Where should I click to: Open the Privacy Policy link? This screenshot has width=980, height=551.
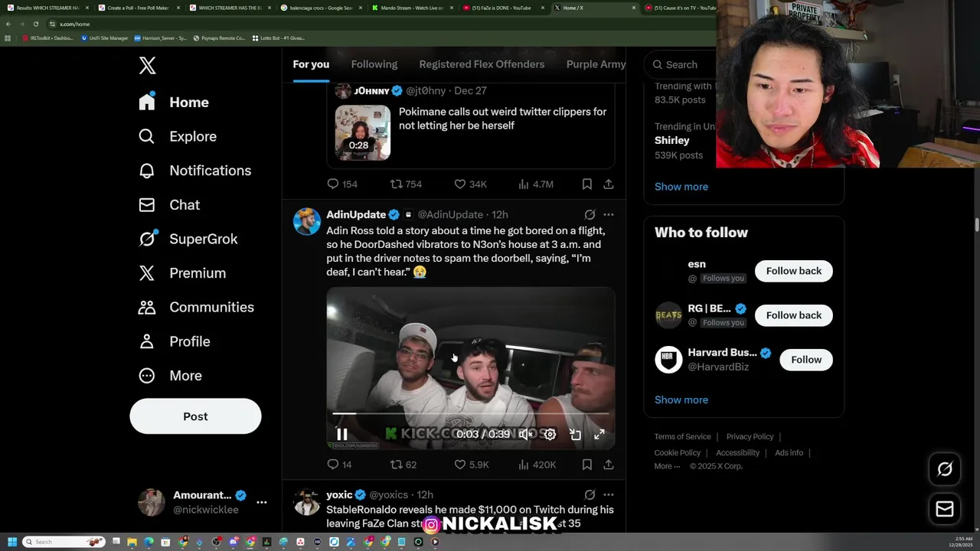[x=750, y=437]
